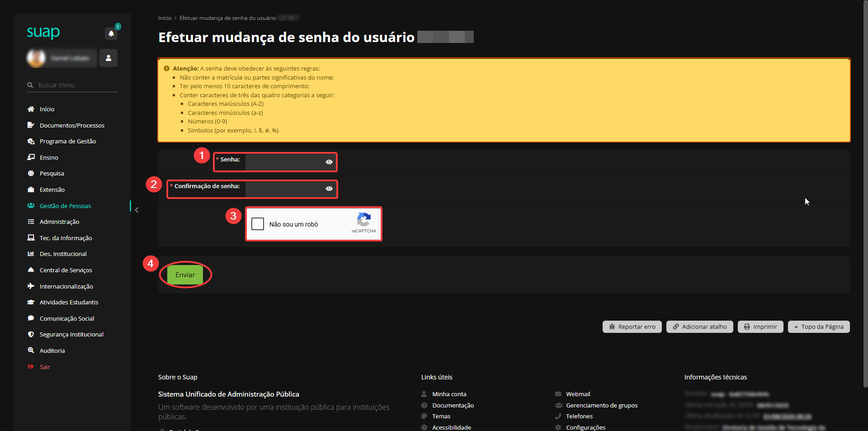Collapse the sidebar with the chevron
Image resolution: width=868 pixels, height=431 pixels.
click(137, 210)
